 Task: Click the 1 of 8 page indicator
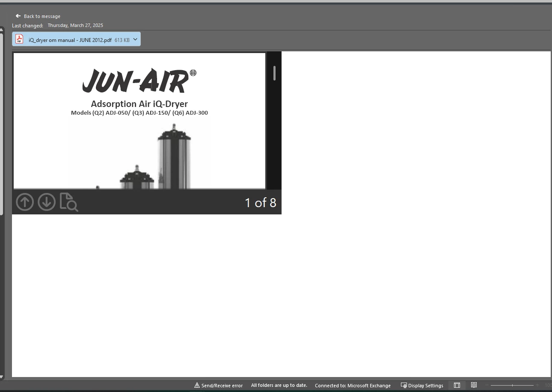260,202
